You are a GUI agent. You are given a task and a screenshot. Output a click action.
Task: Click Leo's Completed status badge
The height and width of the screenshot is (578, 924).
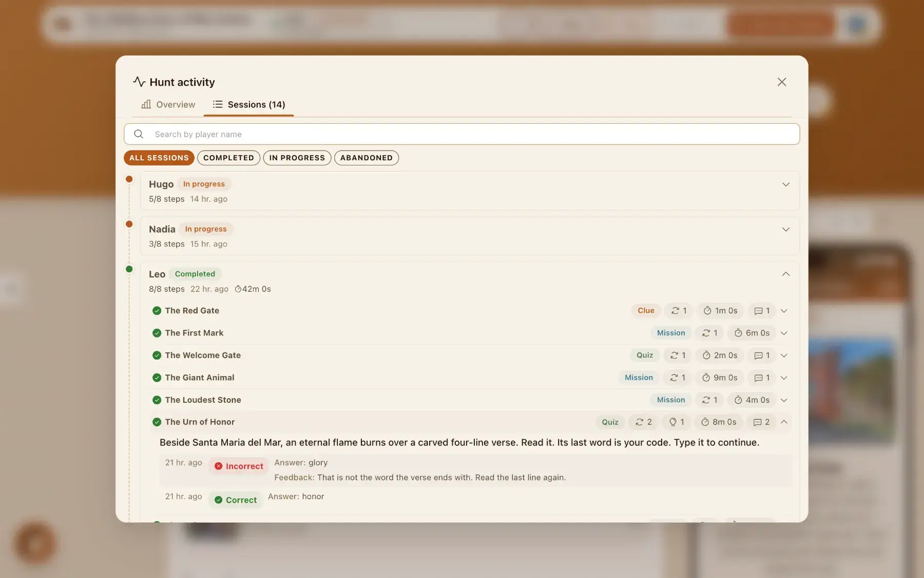[195, 274]
